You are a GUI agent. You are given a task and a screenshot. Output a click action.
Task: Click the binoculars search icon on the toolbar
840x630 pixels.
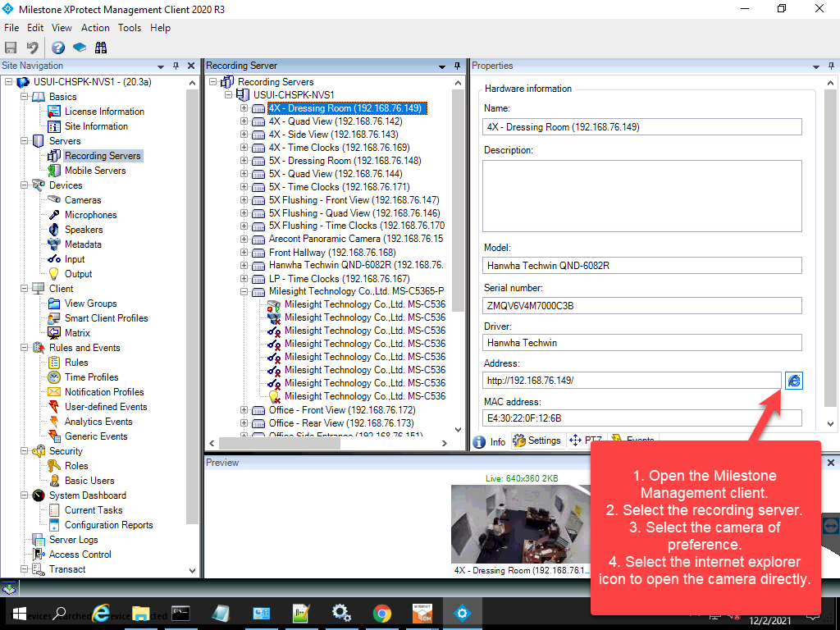pyautogui.click(x=101, y=47)
